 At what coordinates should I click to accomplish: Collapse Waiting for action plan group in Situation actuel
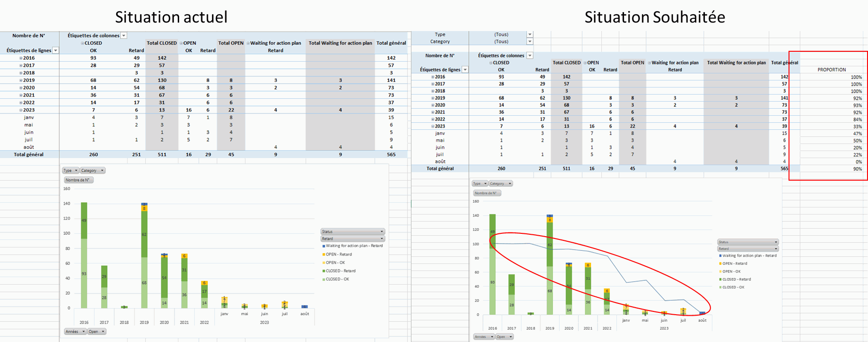[x=248, y=43]
